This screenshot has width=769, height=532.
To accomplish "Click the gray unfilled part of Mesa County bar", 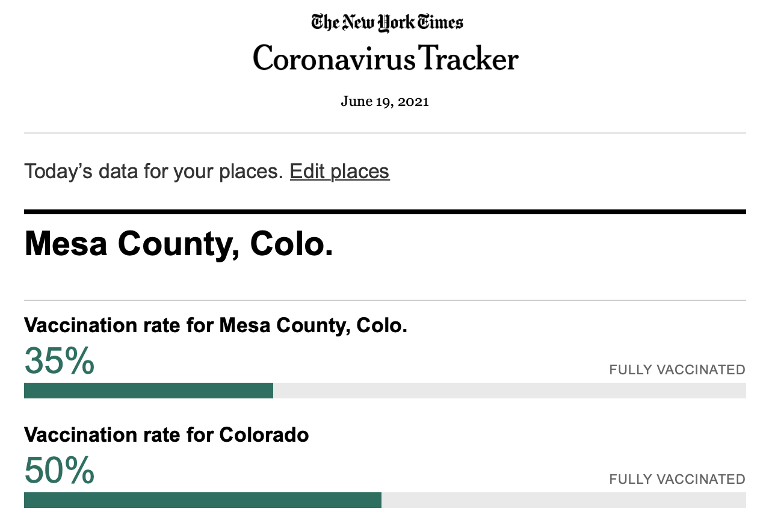I will tap(510, 391).
